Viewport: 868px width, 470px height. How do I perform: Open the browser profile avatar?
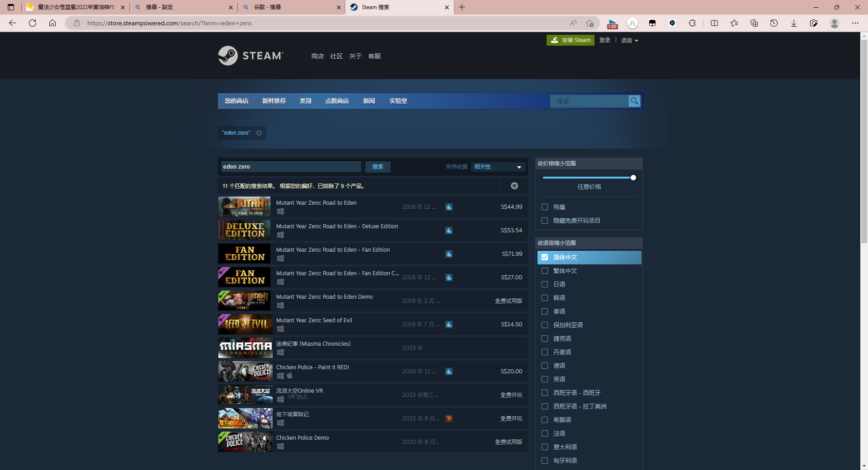(835, 23)
